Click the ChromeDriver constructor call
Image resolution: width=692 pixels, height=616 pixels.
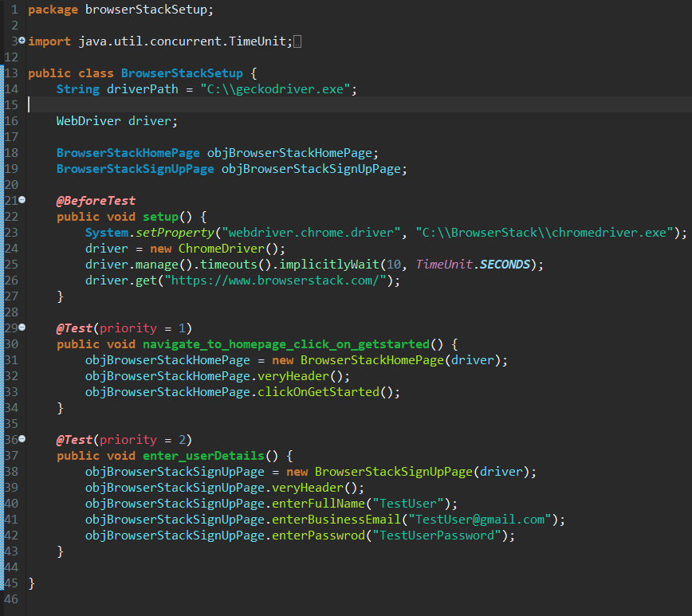pos(219,248)
